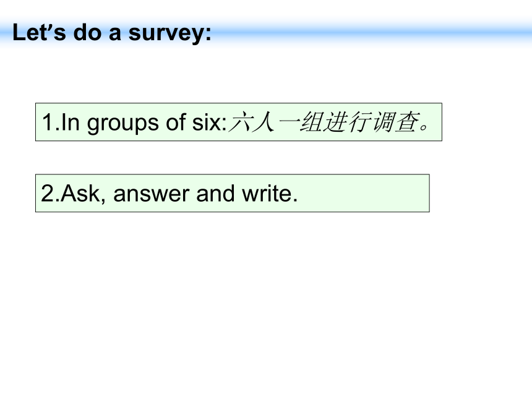This screenshot has width=532, height=399.
Task: Click the word "answer" in the second box
Action: tap(151, 194)
